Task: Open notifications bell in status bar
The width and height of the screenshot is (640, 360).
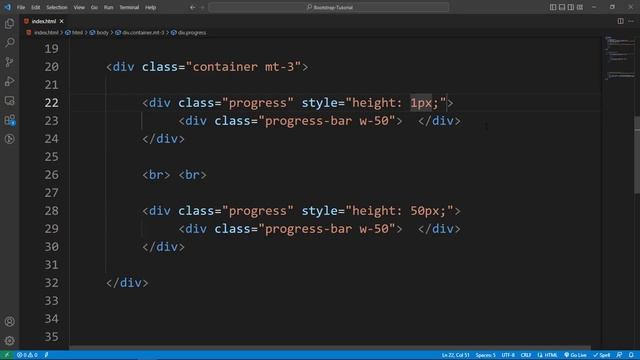Action: pyautogui.click(x=631, y=355)
